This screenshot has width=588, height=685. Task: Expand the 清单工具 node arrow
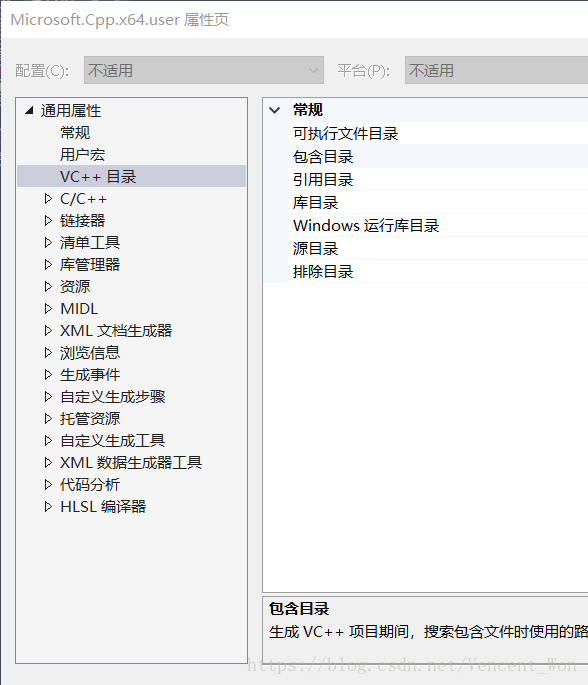[48, 242]
